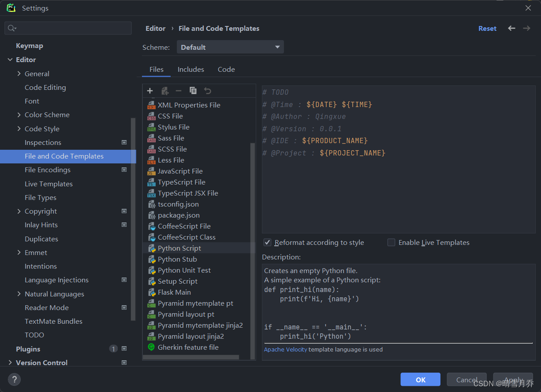Select the Flask Main template icon

[151, 292]
